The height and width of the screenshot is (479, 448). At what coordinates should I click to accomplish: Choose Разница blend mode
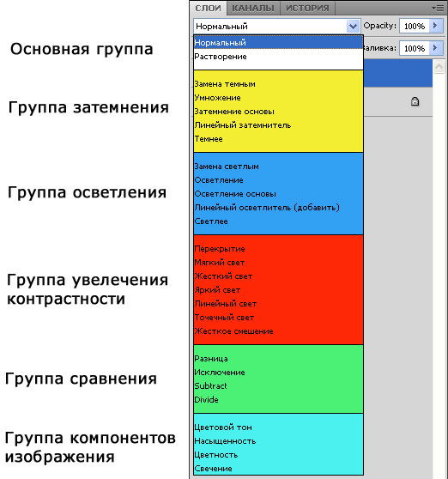[278, 359]
